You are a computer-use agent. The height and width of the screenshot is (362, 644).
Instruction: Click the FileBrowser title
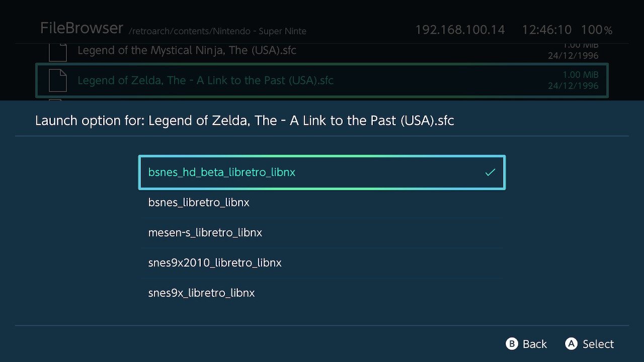[82, 28]
